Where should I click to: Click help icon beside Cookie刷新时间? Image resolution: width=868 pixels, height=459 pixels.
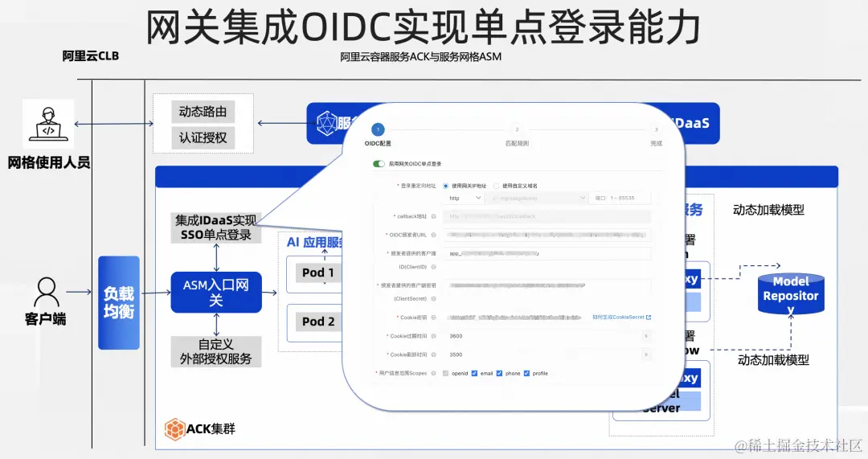433,354
